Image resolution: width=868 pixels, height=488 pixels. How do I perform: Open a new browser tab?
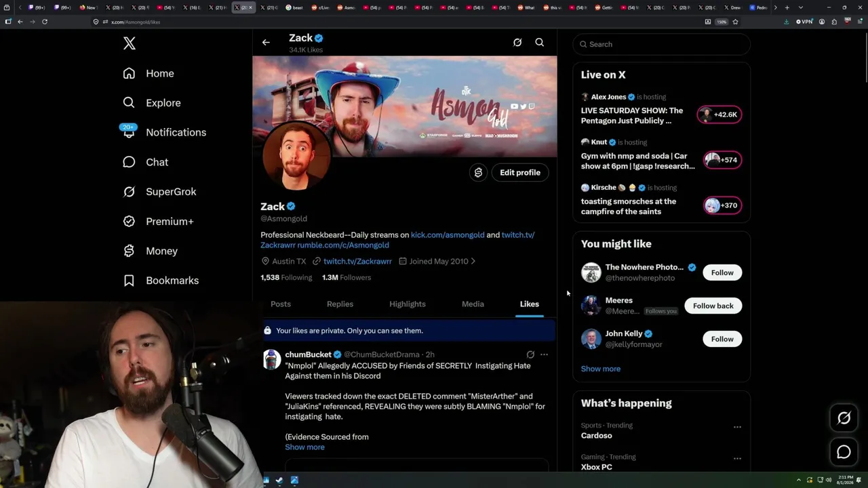(x=787, y=7)
